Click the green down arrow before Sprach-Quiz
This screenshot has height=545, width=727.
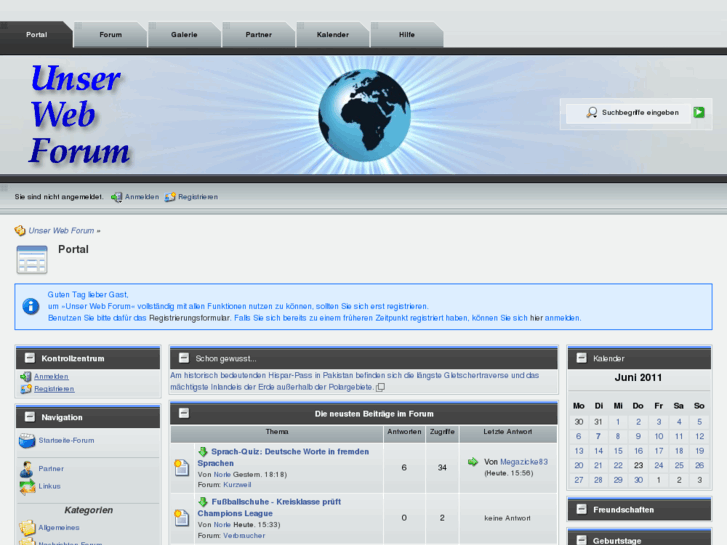coord(203,451)
